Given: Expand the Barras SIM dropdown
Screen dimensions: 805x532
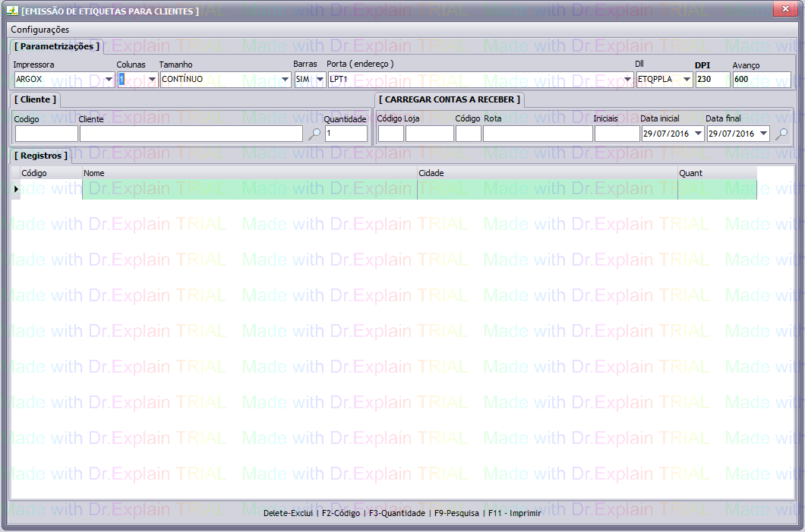Looking at the screenshot, I should pos(320,80).
